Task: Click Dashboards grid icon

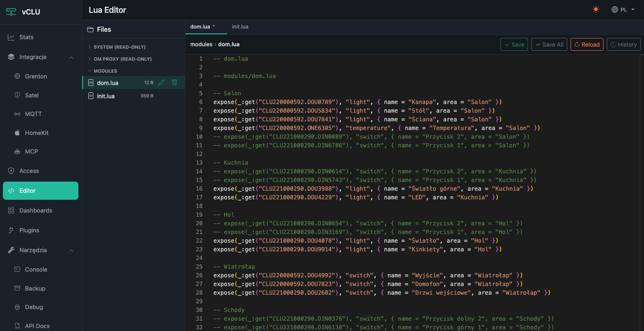Action: pos(11,210)
